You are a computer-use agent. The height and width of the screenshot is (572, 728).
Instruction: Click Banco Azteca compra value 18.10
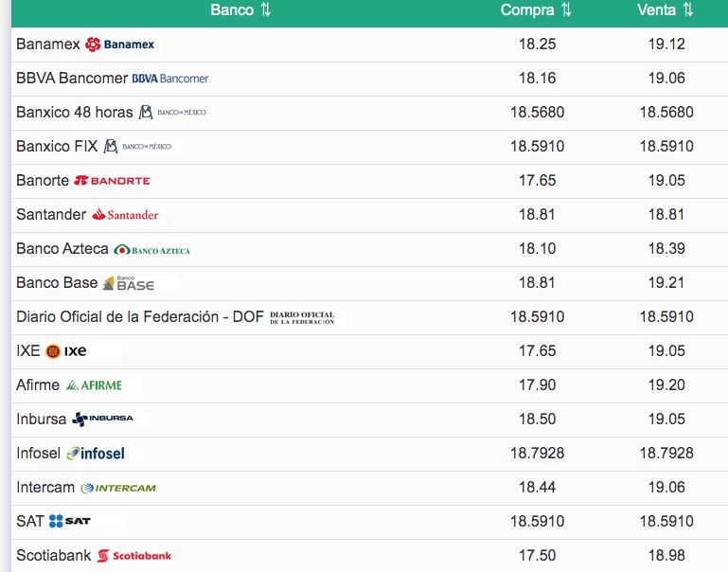(x=537, y=248)
